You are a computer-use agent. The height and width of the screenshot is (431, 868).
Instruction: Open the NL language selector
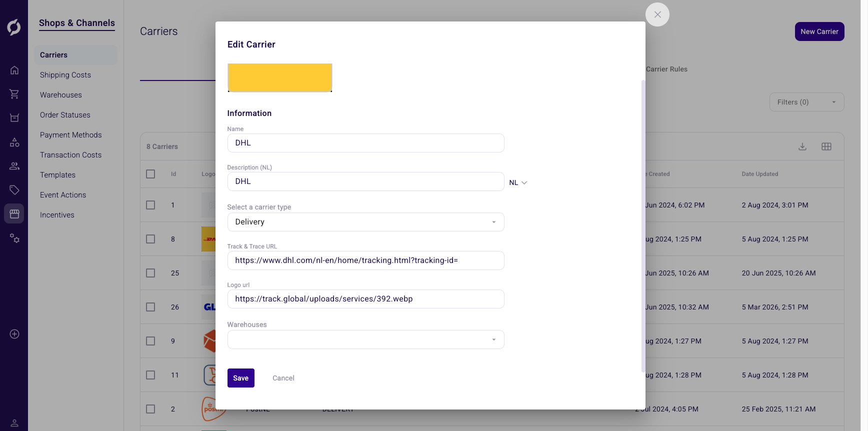518,183
